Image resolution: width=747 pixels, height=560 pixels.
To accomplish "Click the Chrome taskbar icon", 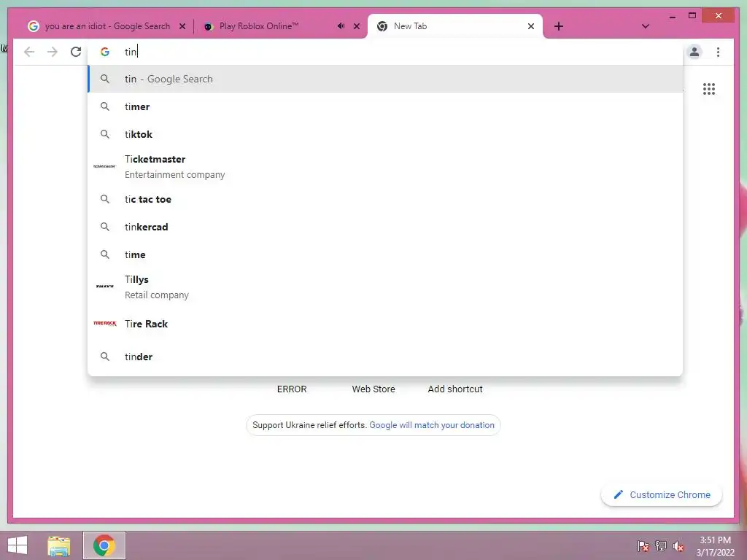I will point(104,545).
